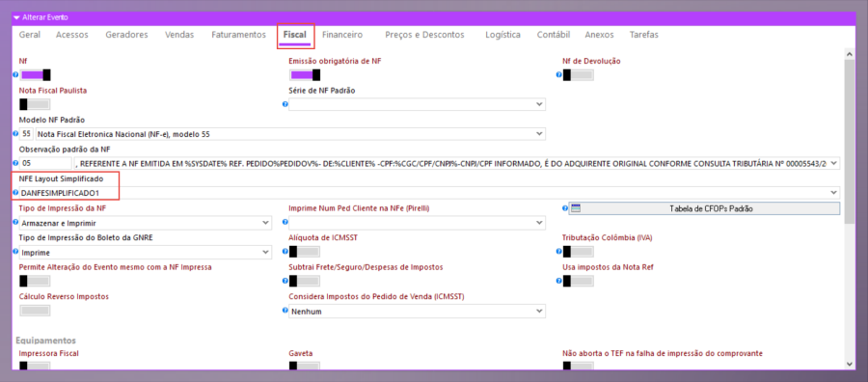This screenshot has height=382, width=868.
Task: Click help icon next to Série de NF Padrão
Action: pos(285,104)
